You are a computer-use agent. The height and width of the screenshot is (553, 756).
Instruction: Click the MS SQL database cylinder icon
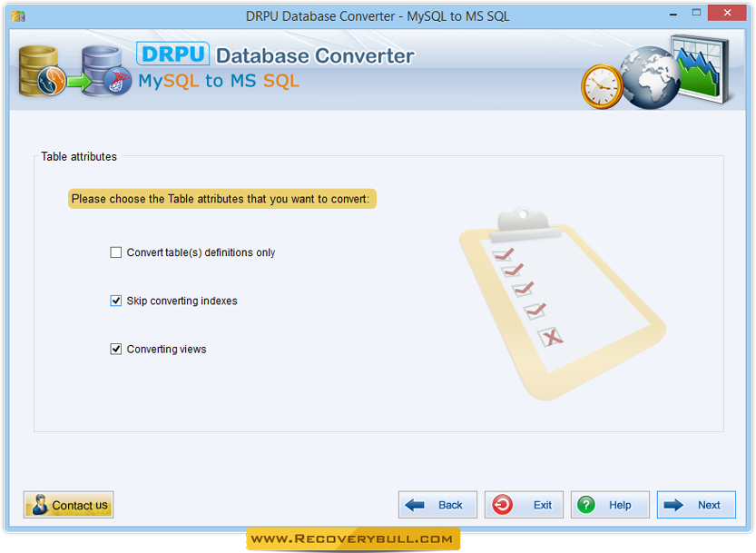pos(105,71)
